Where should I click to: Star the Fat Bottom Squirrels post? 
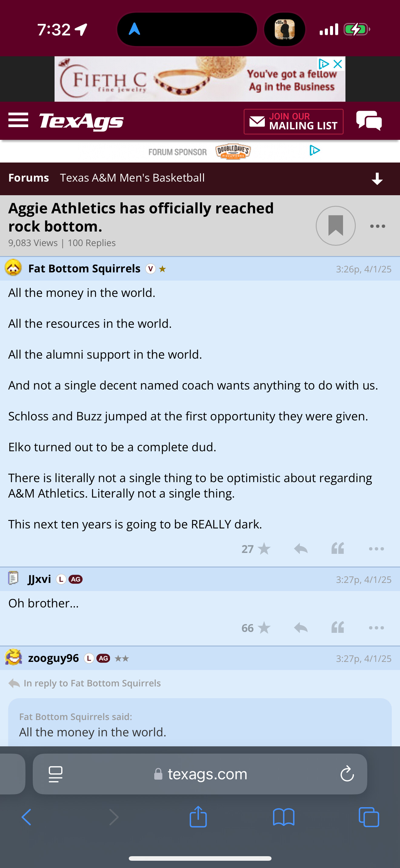tap(264, 549)
